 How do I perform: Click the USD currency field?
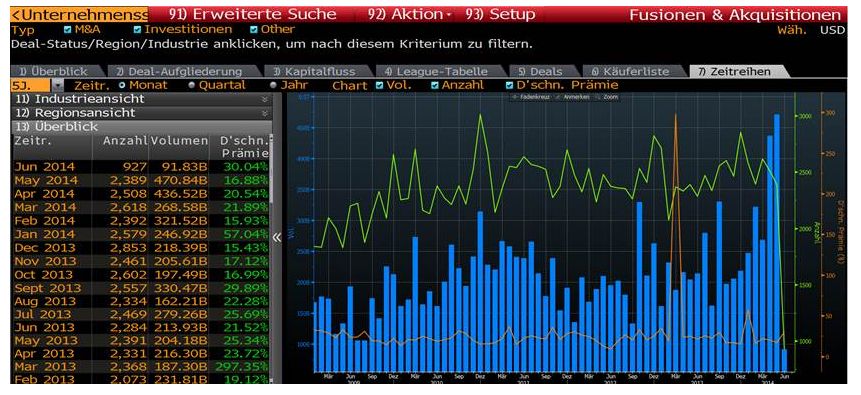(832, 30)
